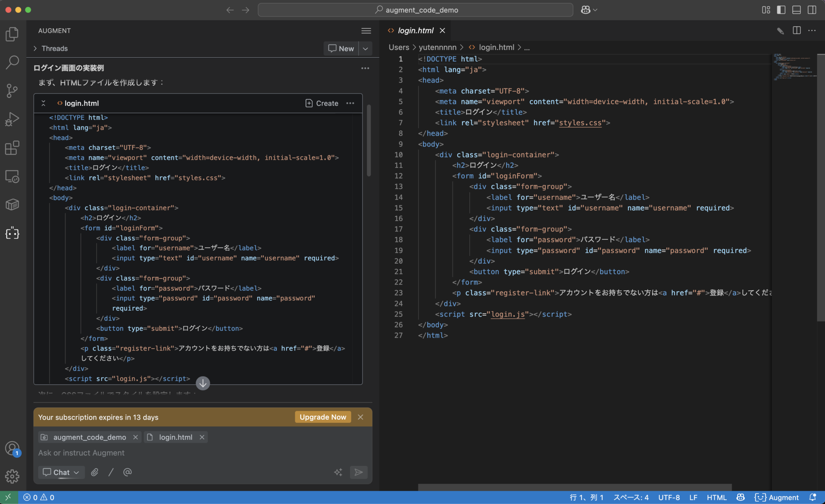Select the Source Control icon
Screen dimensions: 825x504
tap(12, 91)
